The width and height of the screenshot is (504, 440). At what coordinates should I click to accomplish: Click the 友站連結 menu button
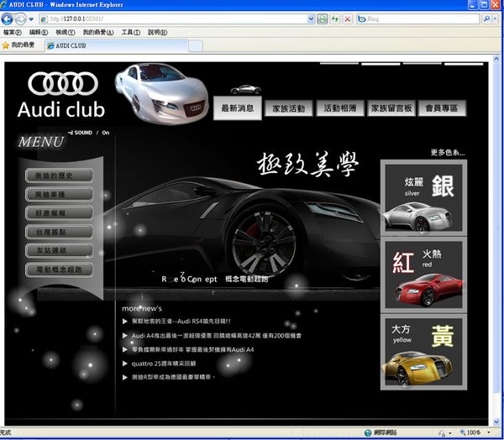[59, 250]
